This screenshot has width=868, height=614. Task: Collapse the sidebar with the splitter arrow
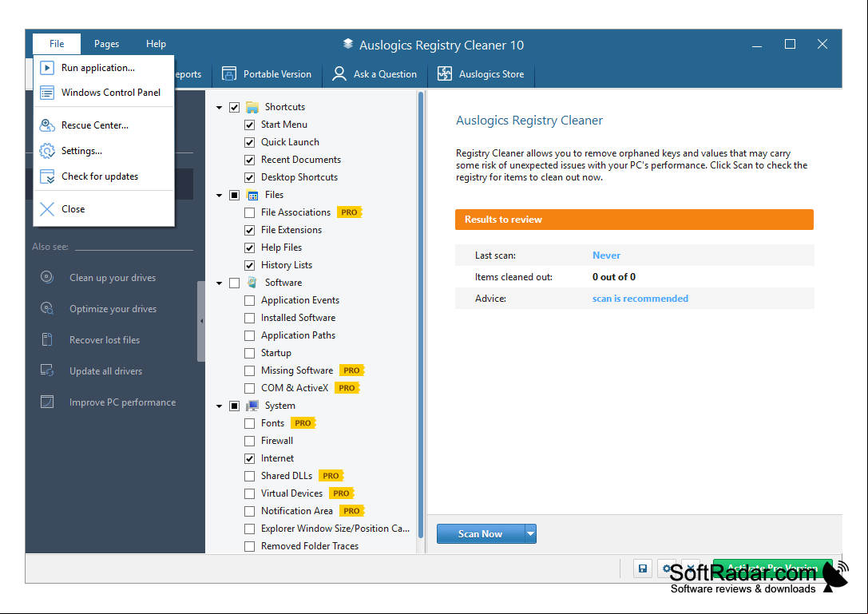click(x=201, y=321)
